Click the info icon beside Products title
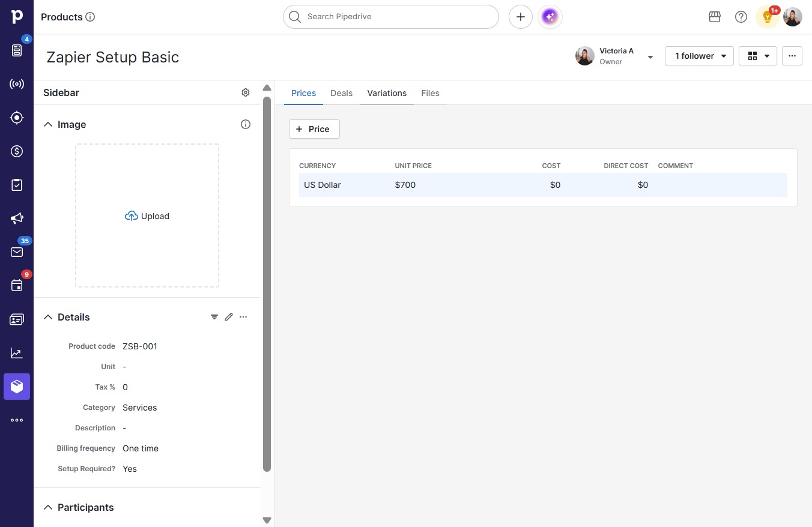The image size is (812, 527). [90, 17]
